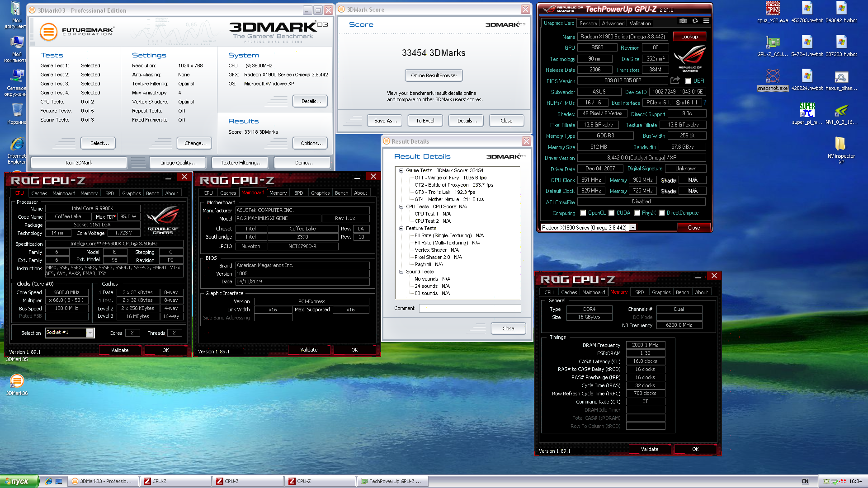868x488 pixels.
Task: Open the GPU-Z hamburger menu
Action: [706, 21]
